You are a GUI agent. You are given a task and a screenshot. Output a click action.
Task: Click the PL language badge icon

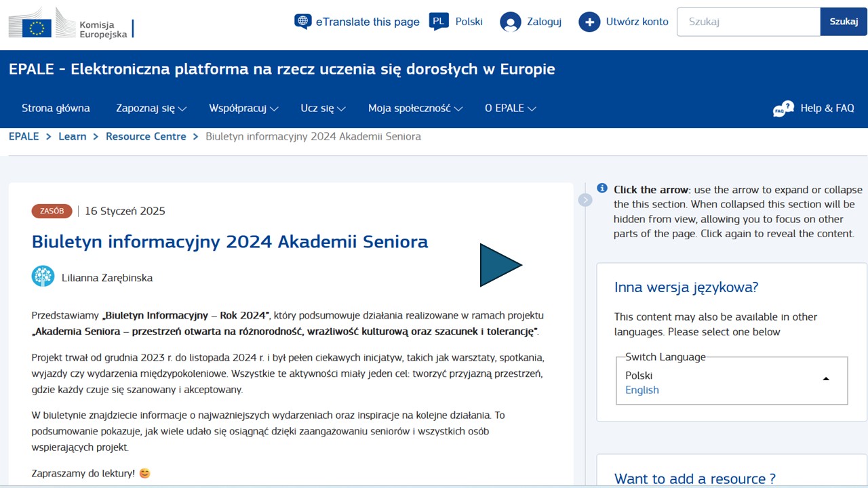[x=439, y=22]
